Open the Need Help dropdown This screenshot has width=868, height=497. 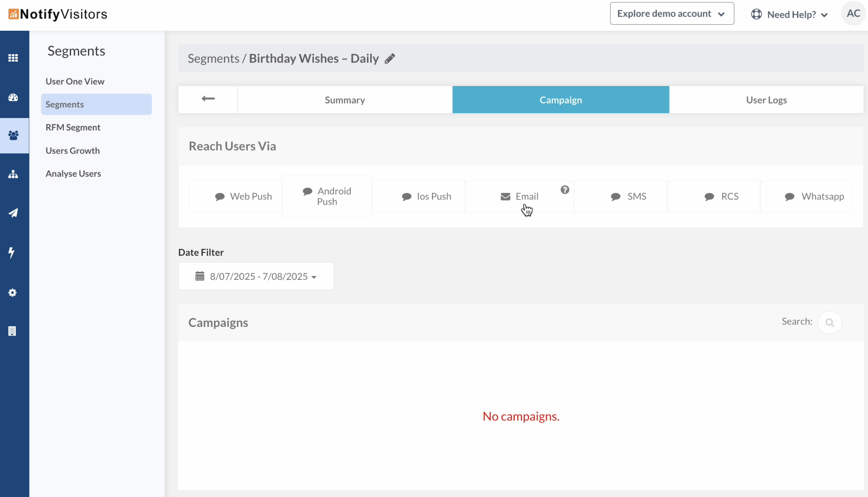click(x=790, y=15)
